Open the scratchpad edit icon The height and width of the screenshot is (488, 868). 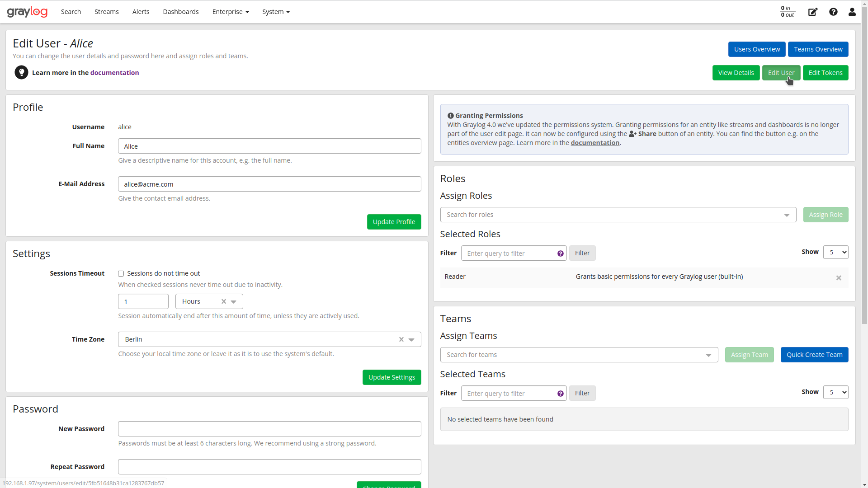(812, 12)
